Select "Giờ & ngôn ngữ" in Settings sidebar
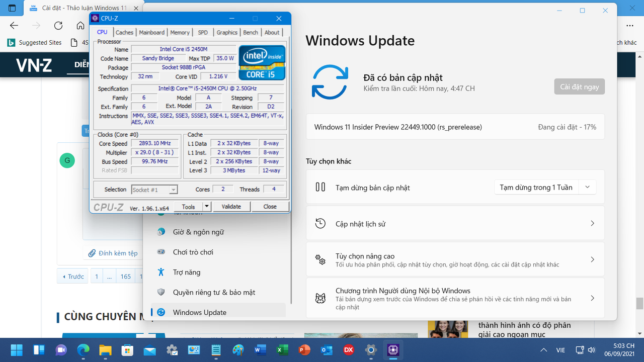Screen dimensions: 644x362 (x=218, y=232)
